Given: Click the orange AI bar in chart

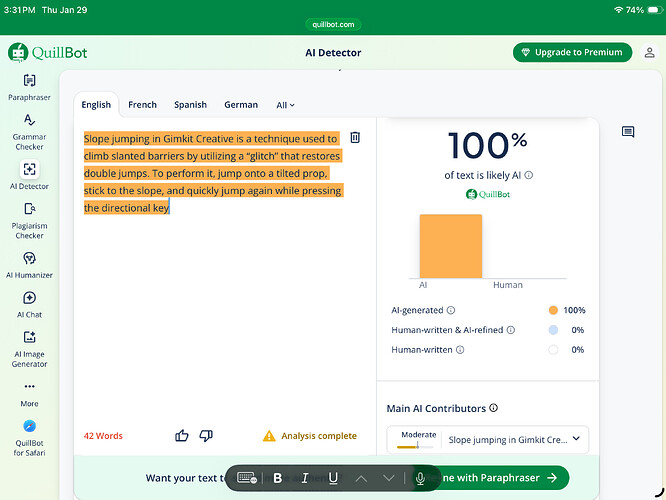Looking at the screenshot, I should [x=450, y=246].
